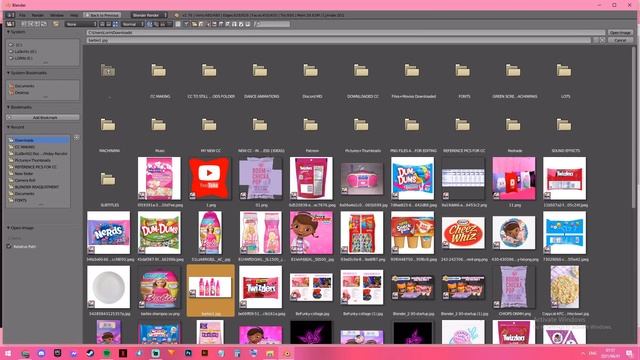Select the YouTube logo thumbnail 1.png
The image size is (640, 360).
[x=209, y=178]
